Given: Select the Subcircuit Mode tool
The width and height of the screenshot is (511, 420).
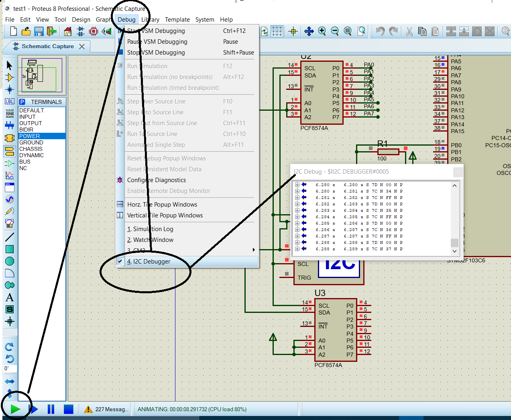Looking at the screenshot, I should pyautogui.click(x=10, y=138).
